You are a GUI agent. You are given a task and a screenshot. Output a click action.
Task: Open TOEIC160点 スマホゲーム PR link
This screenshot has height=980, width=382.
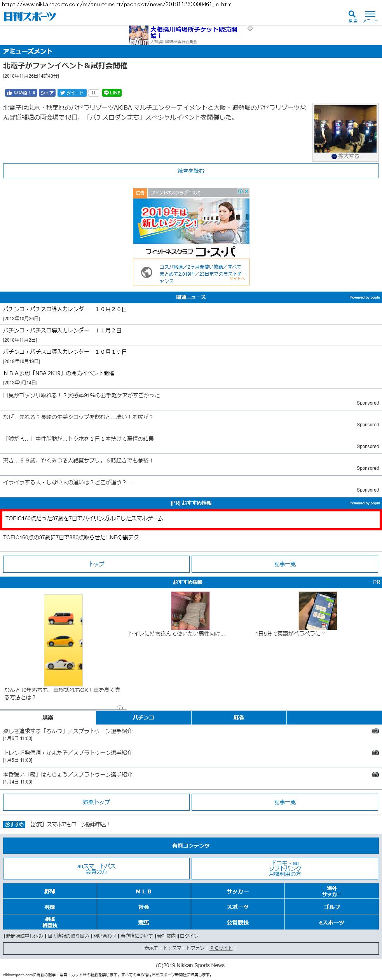[191, 520]
